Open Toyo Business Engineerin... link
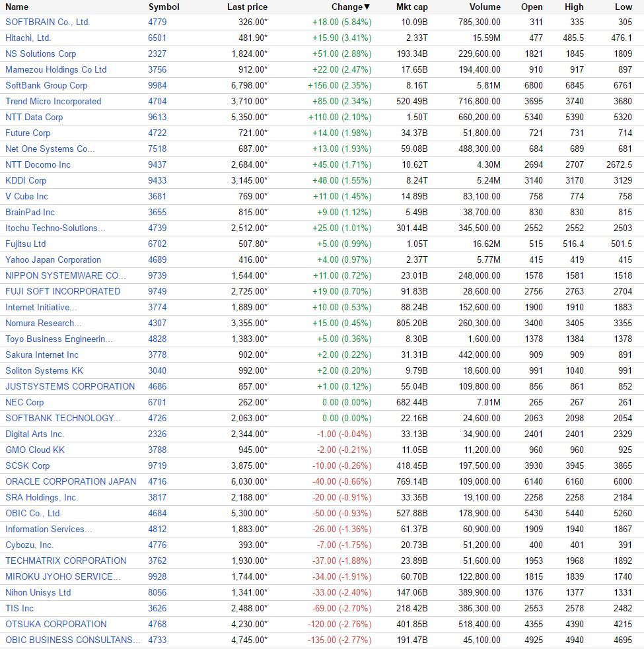The height and width of the screenshot is (649, 644). click(59, 339)
